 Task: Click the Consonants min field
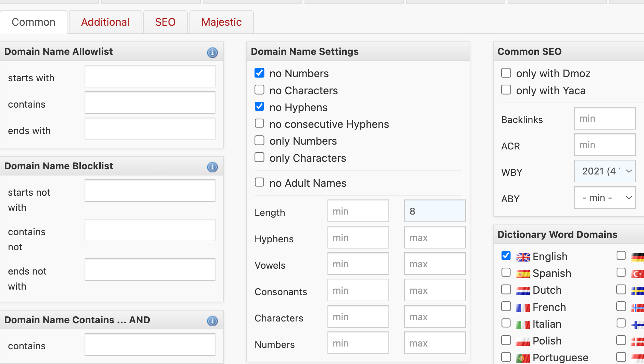(x=358, y=290)
